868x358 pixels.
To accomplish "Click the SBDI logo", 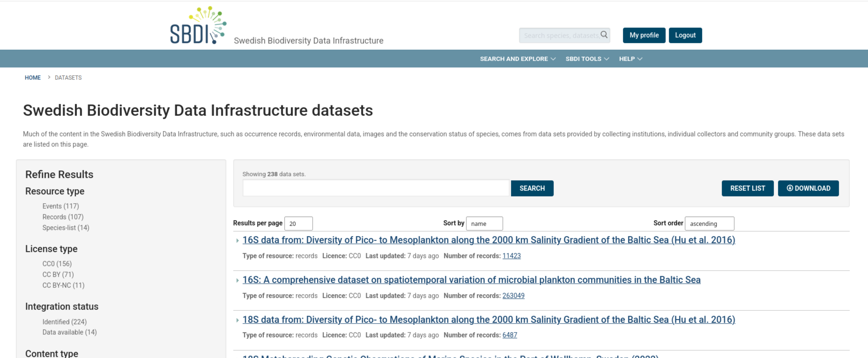I will [x=198, y=26].
